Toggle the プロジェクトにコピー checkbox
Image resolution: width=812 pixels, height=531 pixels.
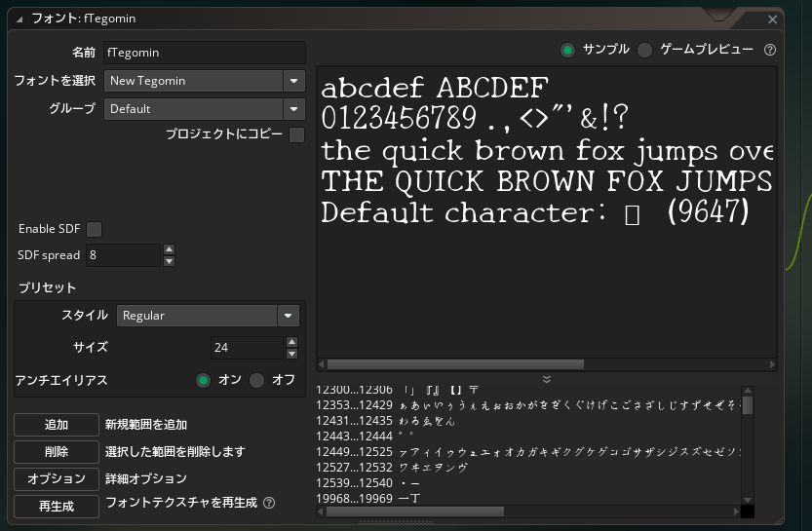(x=296, y=134)
